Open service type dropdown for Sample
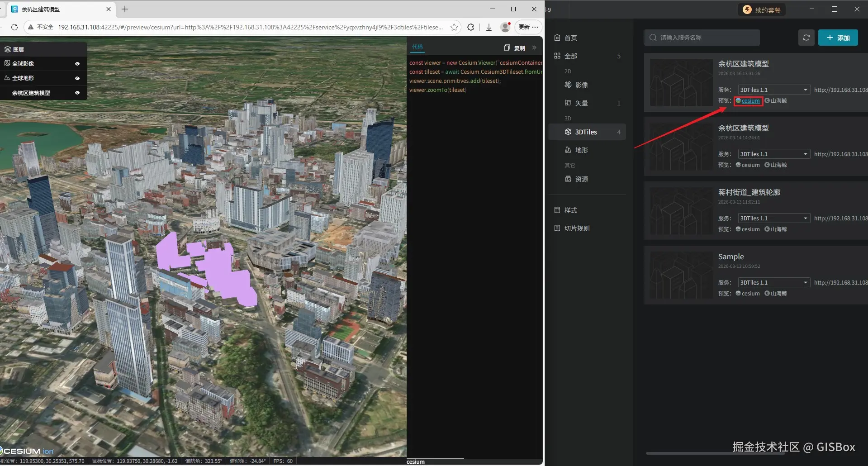 point(773,283)
